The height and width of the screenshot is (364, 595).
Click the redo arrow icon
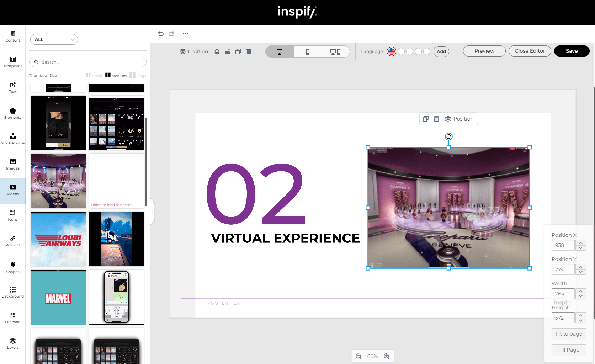171,34
